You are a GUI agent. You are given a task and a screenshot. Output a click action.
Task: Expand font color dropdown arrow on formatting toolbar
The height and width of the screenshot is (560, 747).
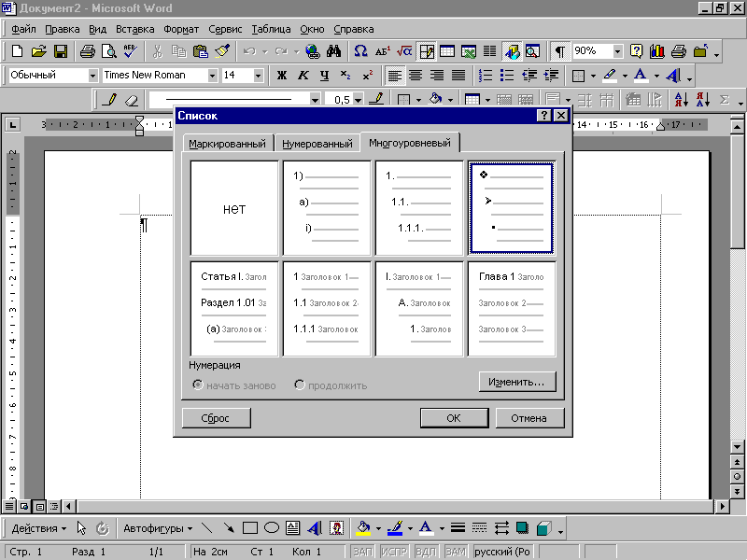pos(656,76)
